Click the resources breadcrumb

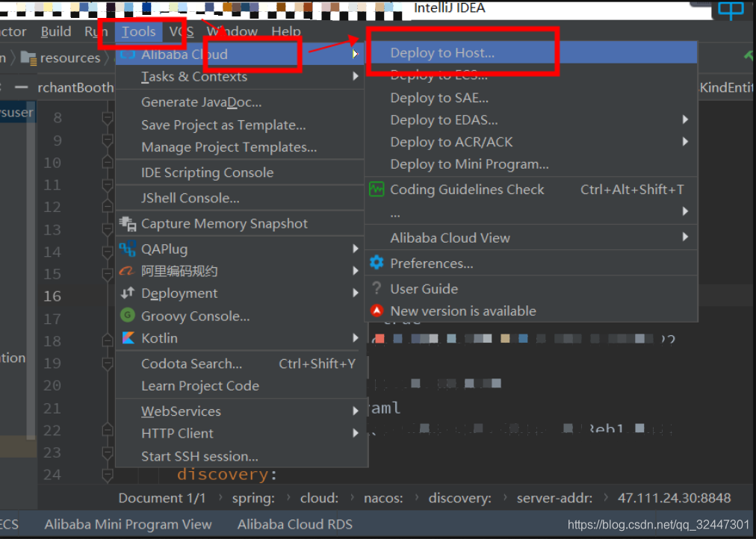pos(70,58)
